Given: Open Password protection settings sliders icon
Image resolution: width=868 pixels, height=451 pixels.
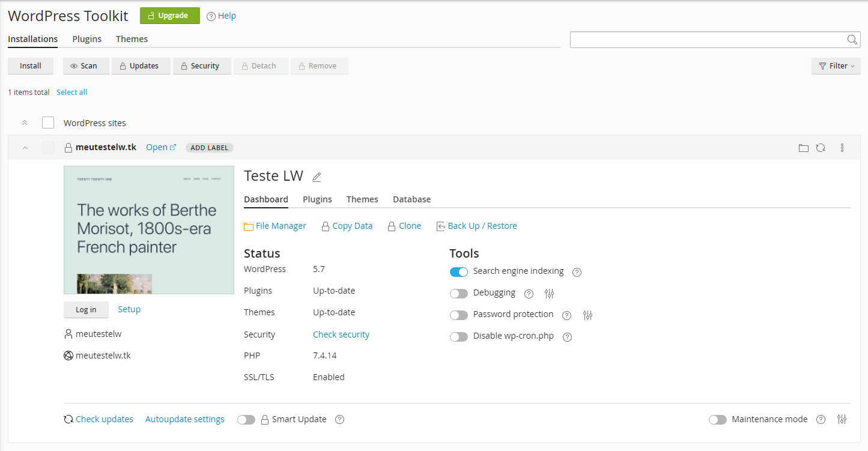Looking at the screenshot, I should [587, 315].
